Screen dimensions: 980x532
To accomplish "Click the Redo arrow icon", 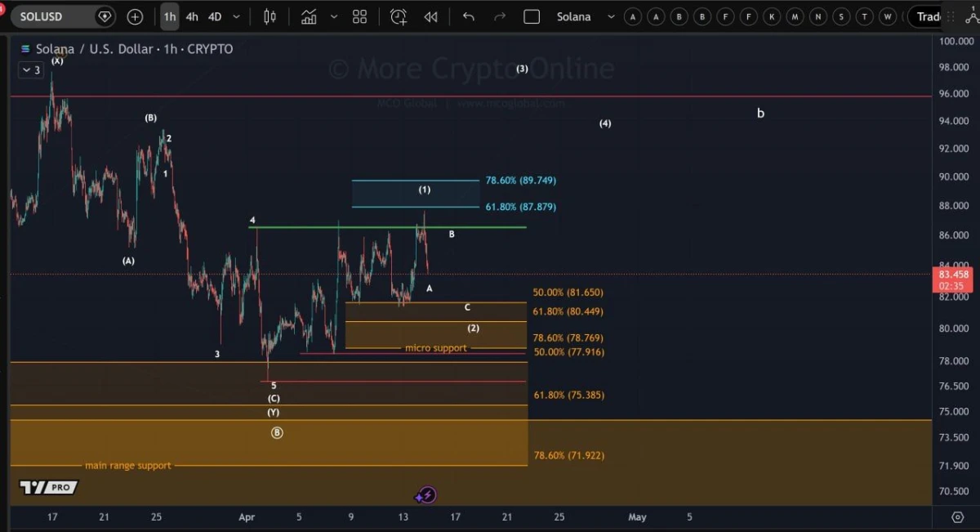I will (x=499, y=16).
